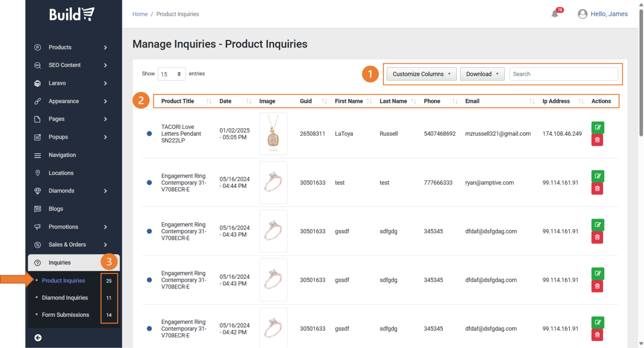Click the Diamonds gem icon in sidebar
Image resolution: width=644 pixels, height=348 pixels.
38,191
